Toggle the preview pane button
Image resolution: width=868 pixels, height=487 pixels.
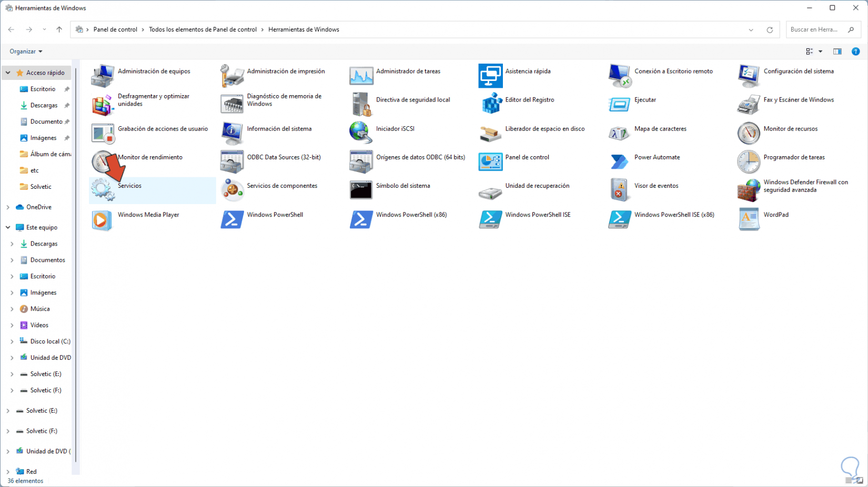click(x=837, y=52)
